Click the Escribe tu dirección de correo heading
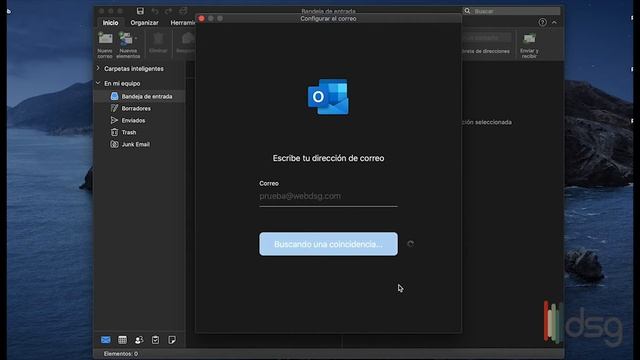640x360 pixels. [x=328, y=158]
